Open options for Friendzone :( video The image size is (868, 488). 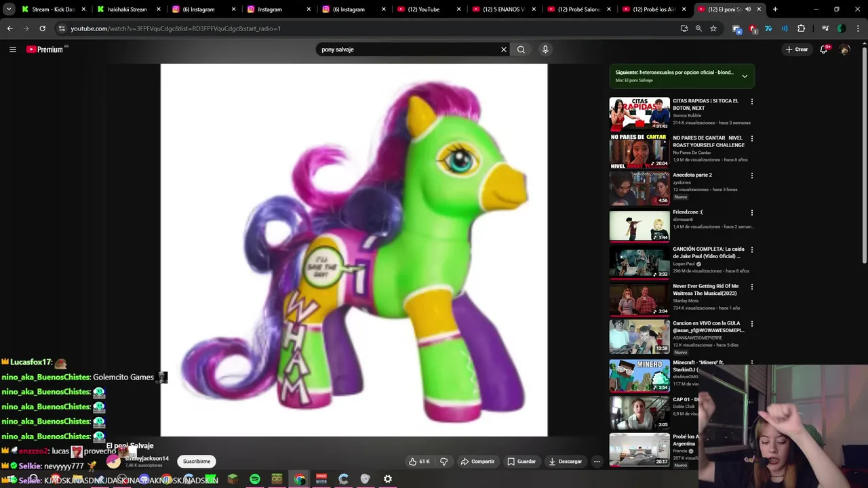tap(751, 213)
